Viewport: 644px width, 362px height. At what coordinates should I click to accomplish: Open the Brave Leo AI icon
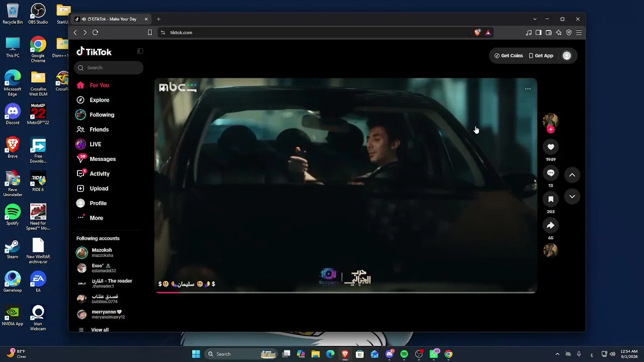coord(558,33)
